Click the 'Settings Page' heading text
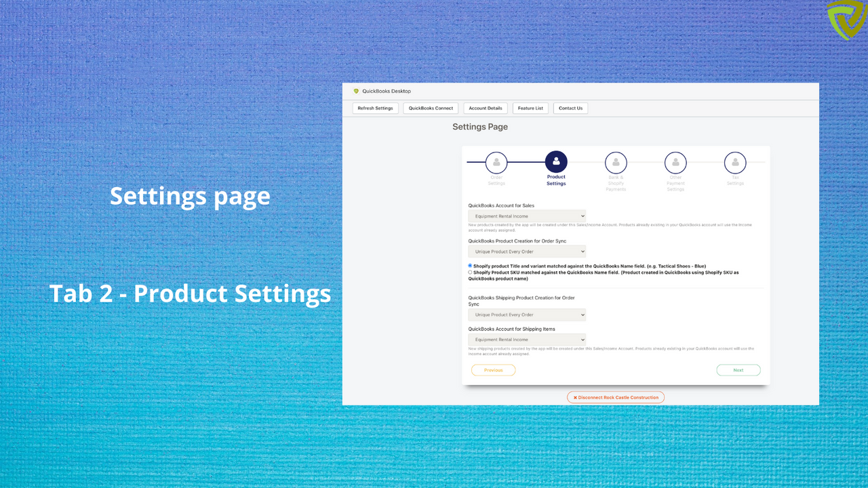This screenshot has height=488, width=868. tap(480, 127)
